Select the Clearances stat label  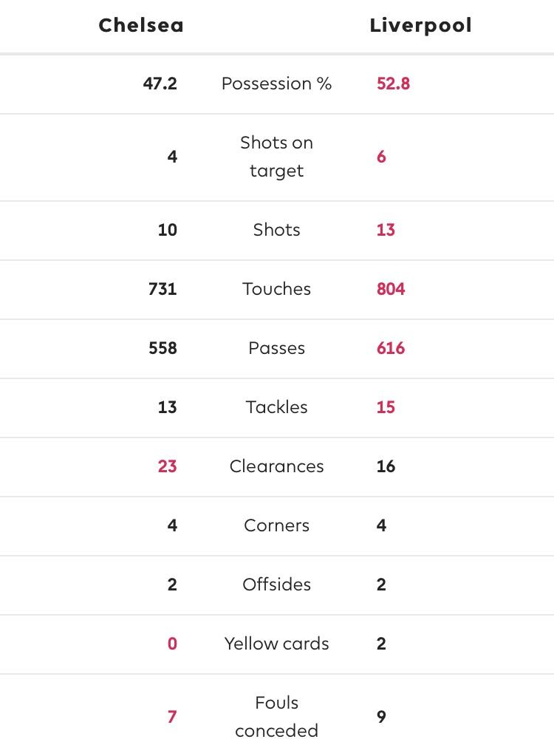coord(276,466)
